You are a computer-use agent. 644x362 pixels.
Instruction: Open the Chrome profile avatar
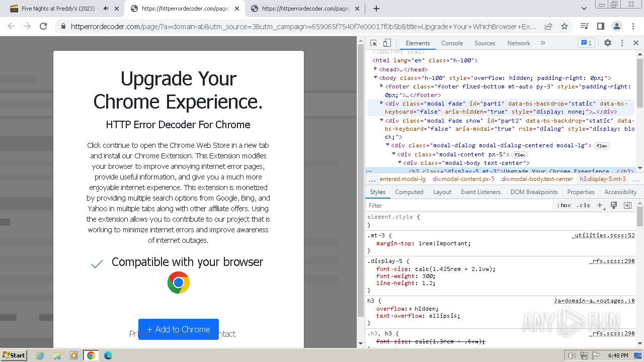click(616, 26)
